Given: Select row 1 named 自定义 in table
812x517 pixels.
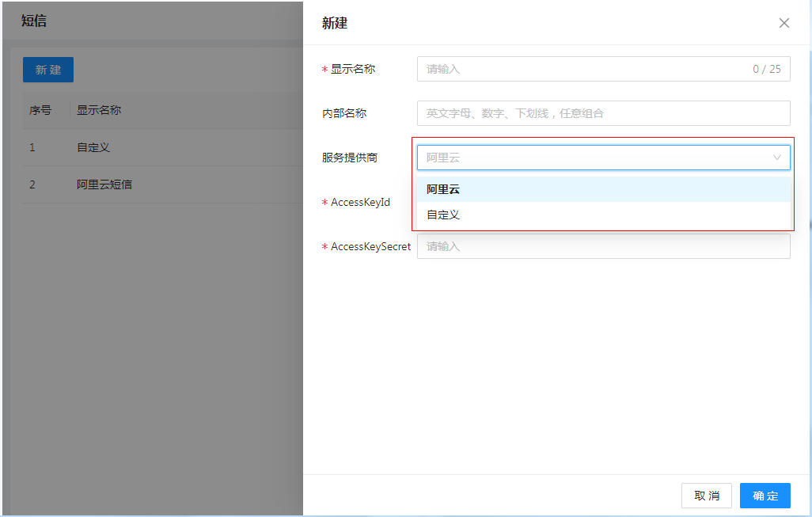Looking at the screenshot, I should coord(93,147).
